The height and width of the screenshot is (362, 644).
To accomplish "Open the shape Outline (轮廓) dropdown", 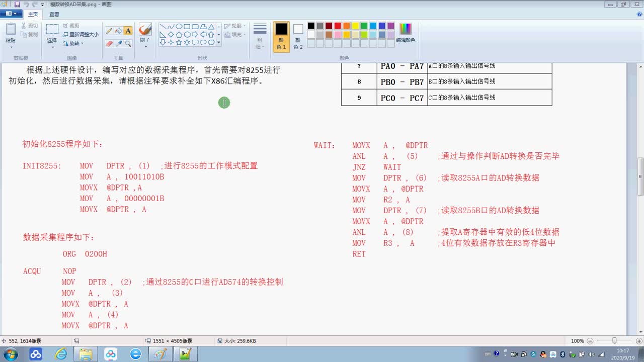I will [235, 26].
